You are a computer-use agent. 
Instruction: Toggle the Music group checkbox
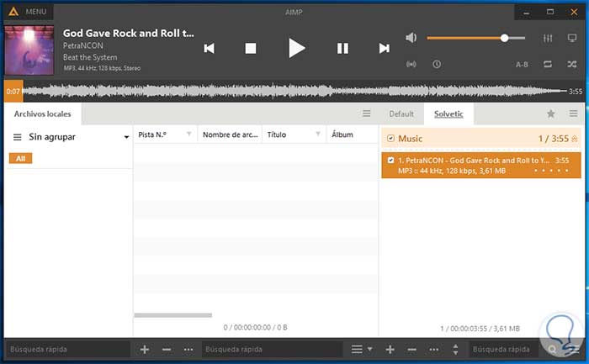pos(390,139)
